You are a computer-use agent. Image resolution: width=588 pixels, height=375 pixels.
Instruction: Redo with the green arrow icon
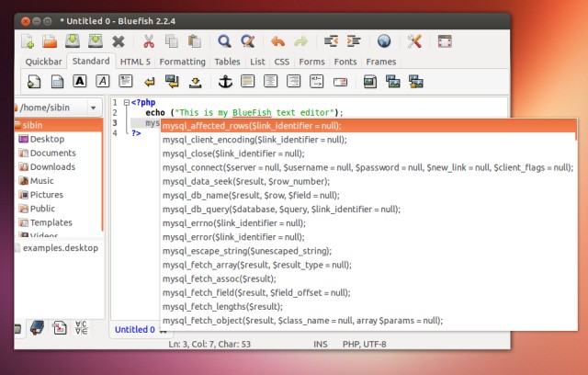pyautogui.click(x=300, y=41)
